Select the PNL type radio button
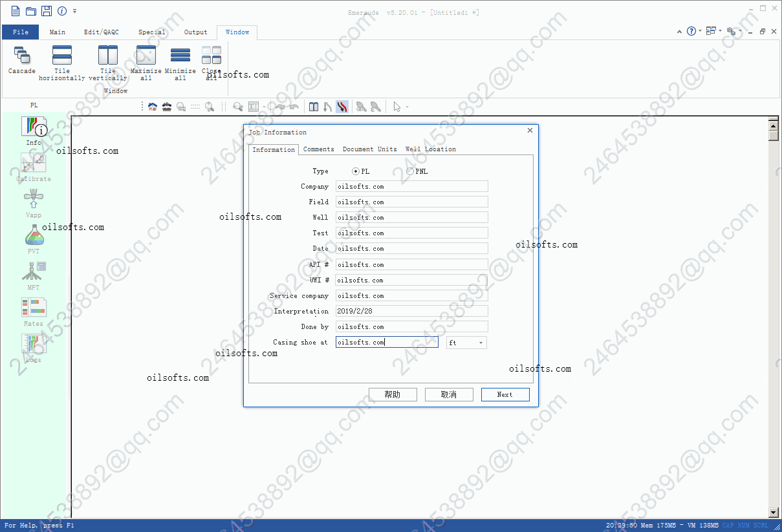This screenshot has height=532, width=782. 410,171
